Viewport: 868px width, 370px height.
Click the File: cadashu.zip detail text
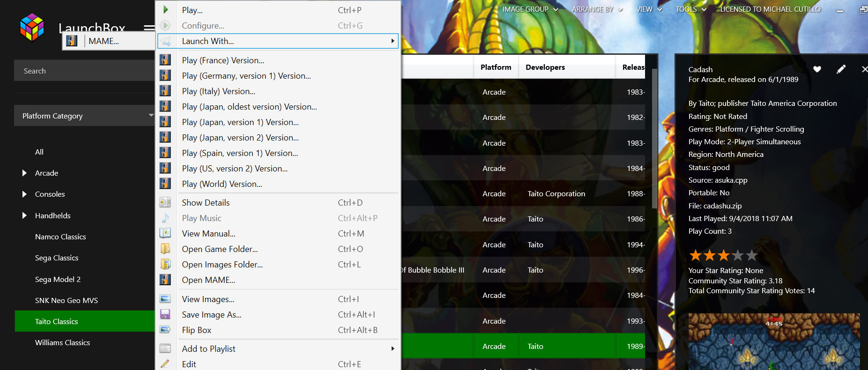click(x=715, y=206)
